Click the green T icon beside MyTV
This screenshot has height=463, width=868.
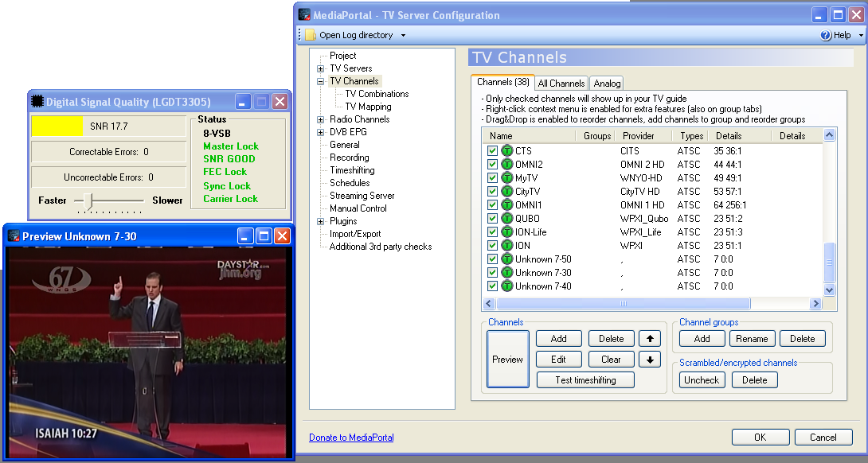click(507, 177)
